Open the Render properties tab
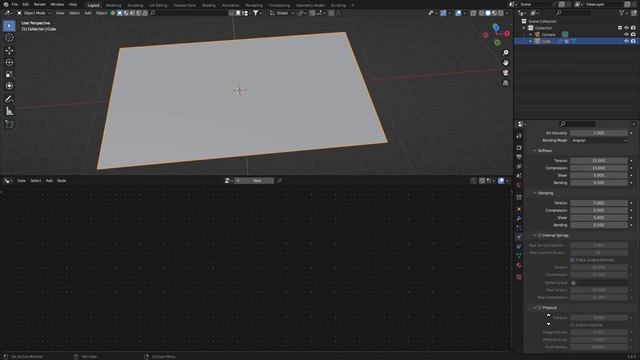640x360 pixels. tap(519, 147)
